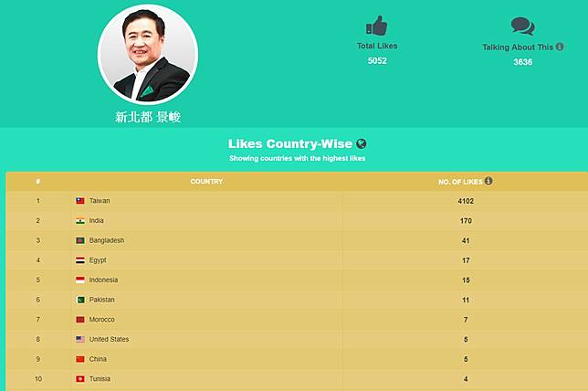The image size is (588, 391).
Task: Click Taiwan's likes count 4102
Action: point(466,201)
